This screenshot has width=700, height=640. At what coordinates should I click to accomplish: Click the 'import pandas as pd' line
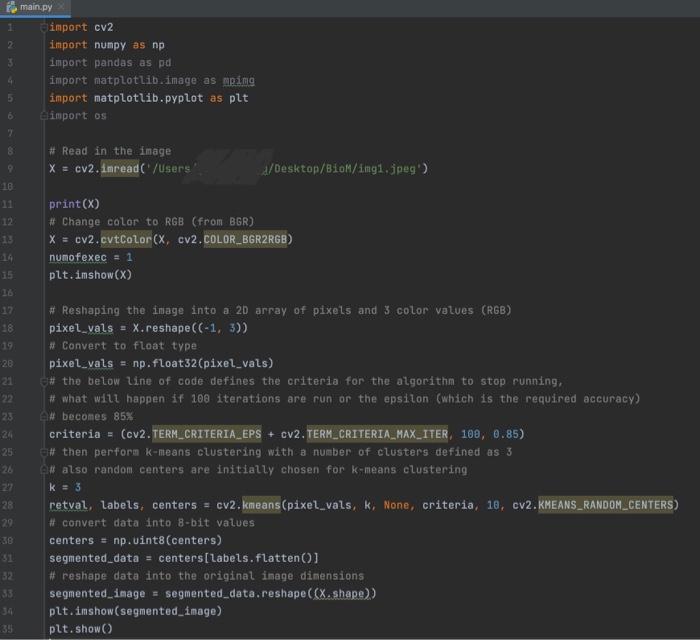(x=110, y=63)
